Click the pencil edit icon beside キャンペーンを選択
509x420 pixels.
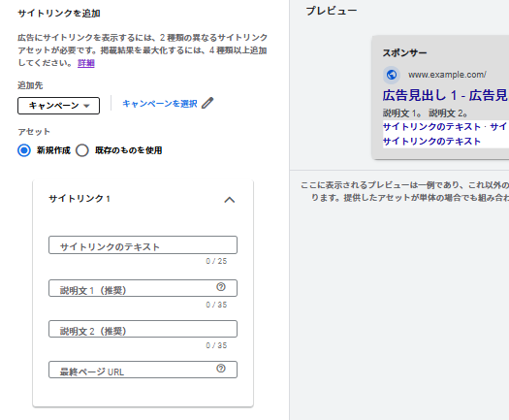pos(207,103)
